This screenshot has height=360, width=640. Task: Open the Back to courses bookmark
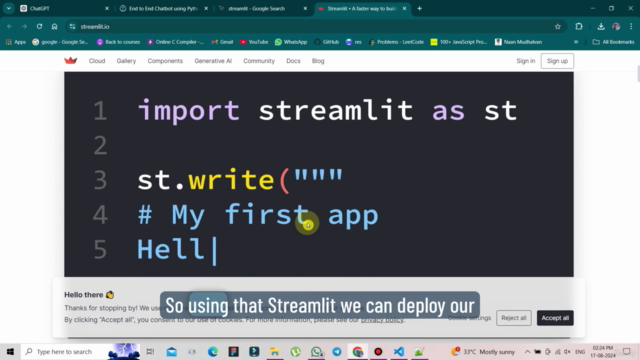[118, 42]
